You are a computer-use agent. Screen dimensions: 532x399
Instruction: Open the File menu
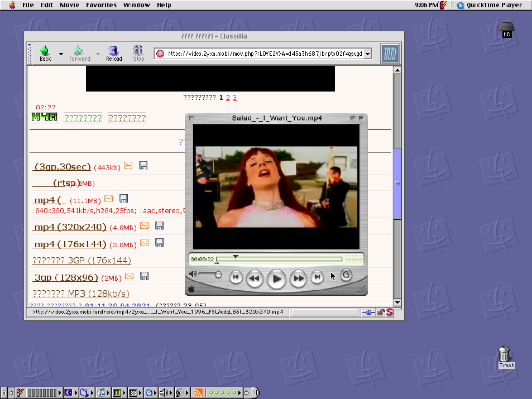pos(28,5)
